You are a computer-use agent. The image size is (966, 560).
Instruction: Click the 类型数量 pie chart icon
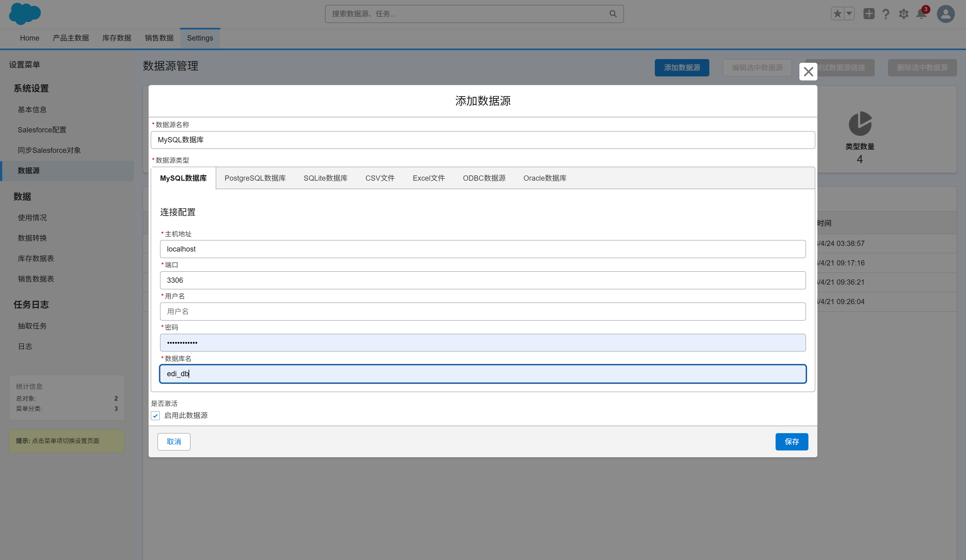coord(860,124)
